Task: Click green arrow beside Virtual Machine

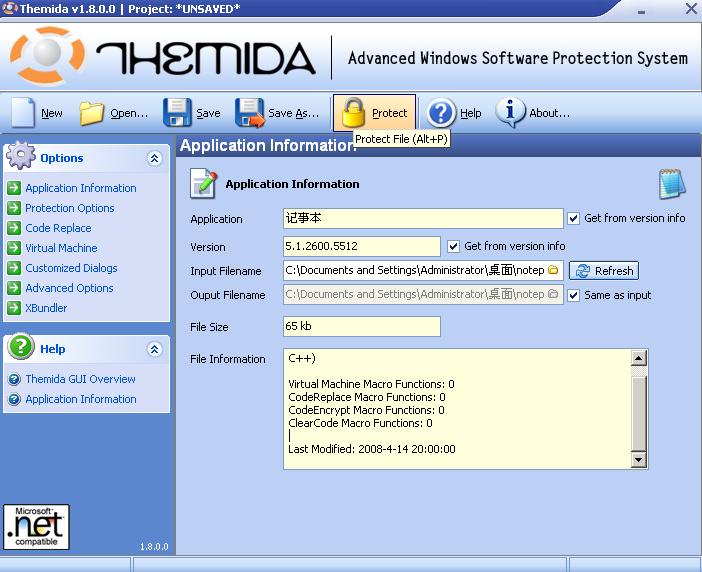Action: click(14, 248)
